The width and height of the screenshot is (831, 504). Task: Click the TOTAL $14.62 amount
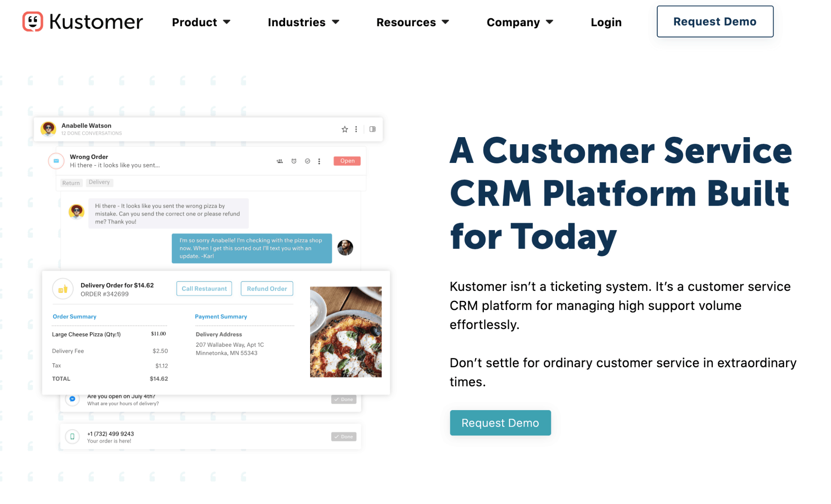coord(159,379)
